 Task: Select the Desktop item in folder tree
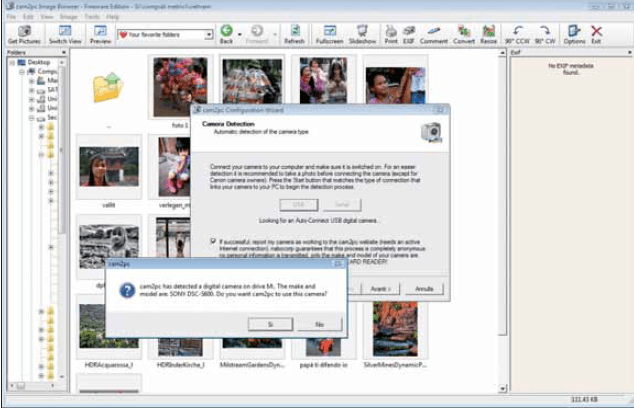[39, 62]
